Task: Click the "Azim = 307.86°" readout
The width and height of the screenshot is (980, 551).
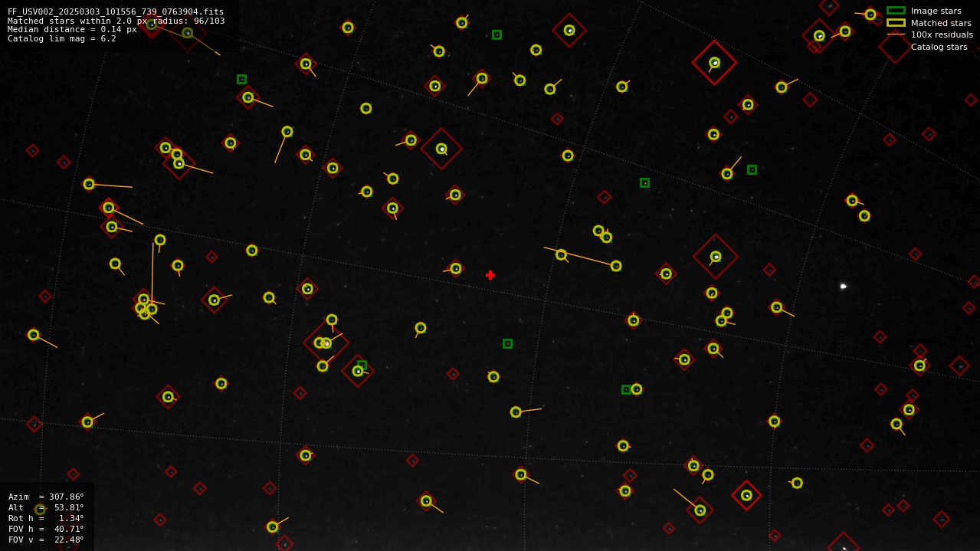Action: [x=46, y=497]
